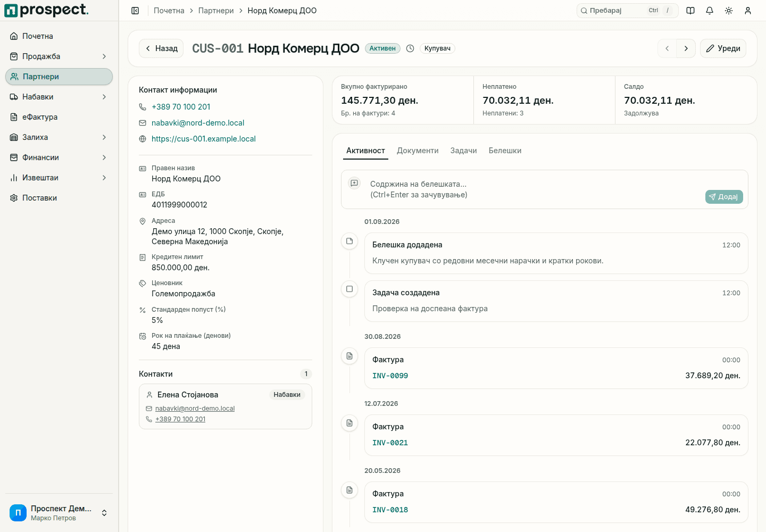766x532 pixels.
Task: Click the note icon beside Белешка додадена
Action: point(349,241)
